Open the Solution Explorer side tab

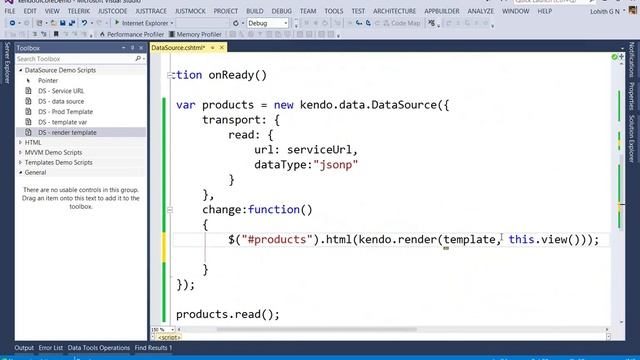631,139
